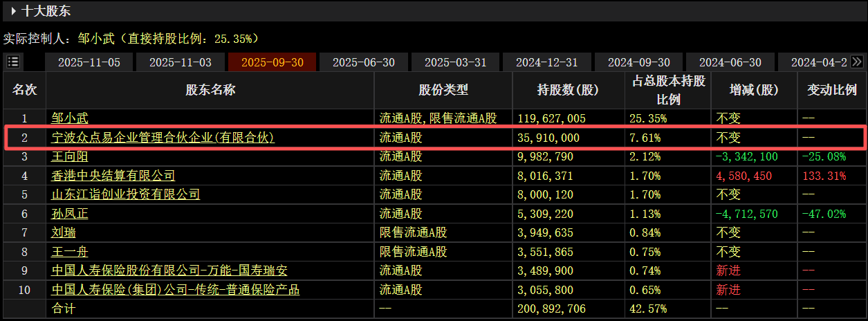Viewport: 868px width, 321px height.
Task: Click the 增减(股) column header
Action: point(754,90)
